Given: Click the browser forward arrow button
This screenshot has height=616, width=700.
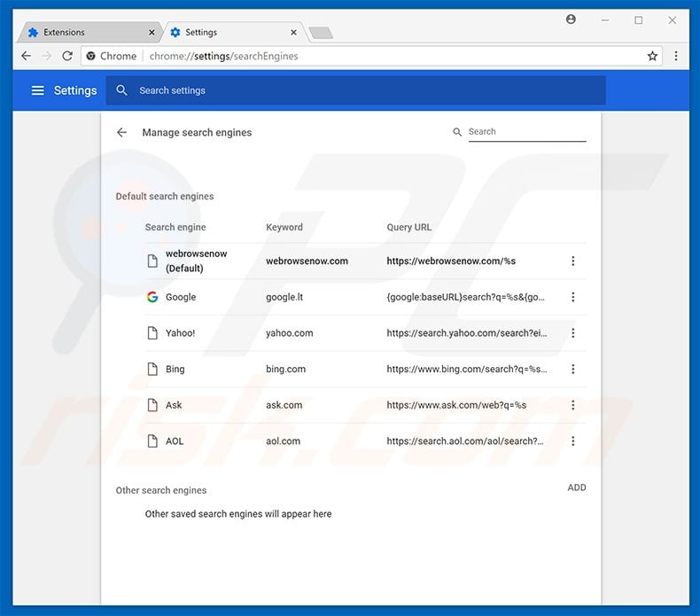Looking at the screenshot, I should pyautogui.click(x=46, y=56).
